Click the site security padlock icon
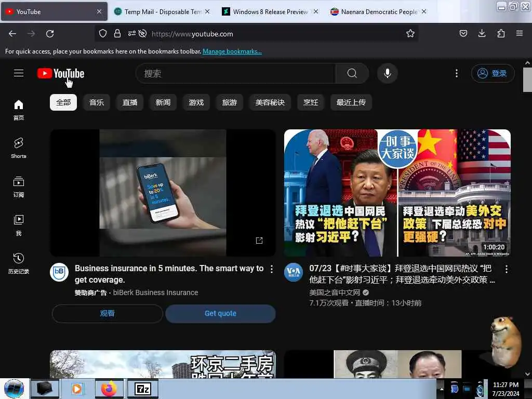This screenshot has height=399, width=532. (x=117, y=34)
